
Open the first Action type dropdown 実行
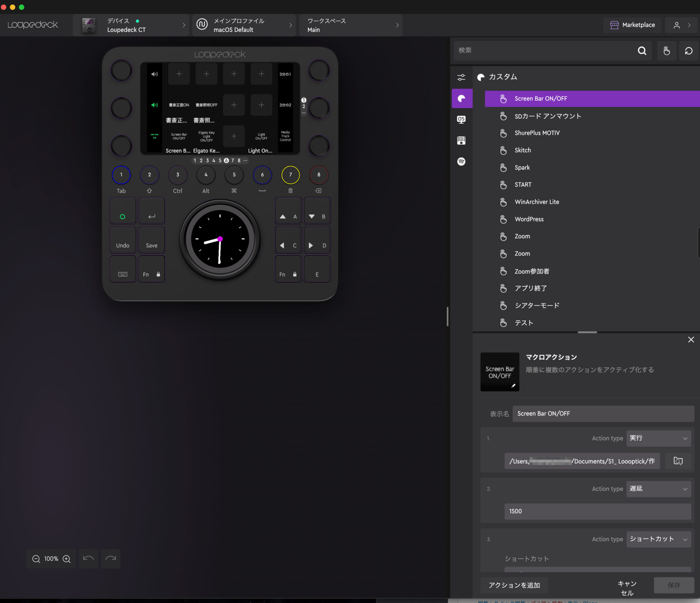click(658, 438)
